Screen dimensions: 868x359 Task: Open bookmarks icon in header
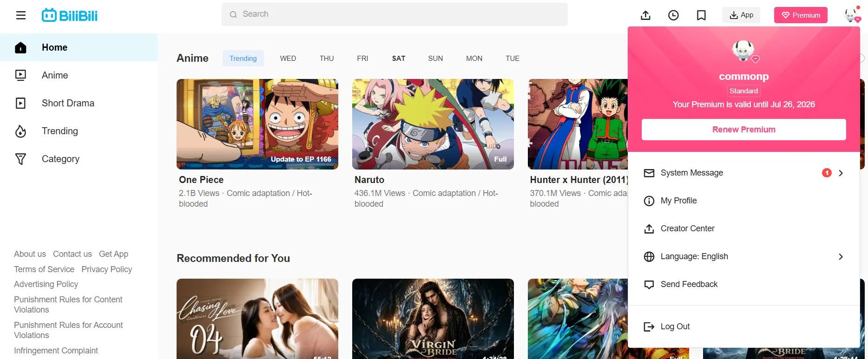click(701, 15)
